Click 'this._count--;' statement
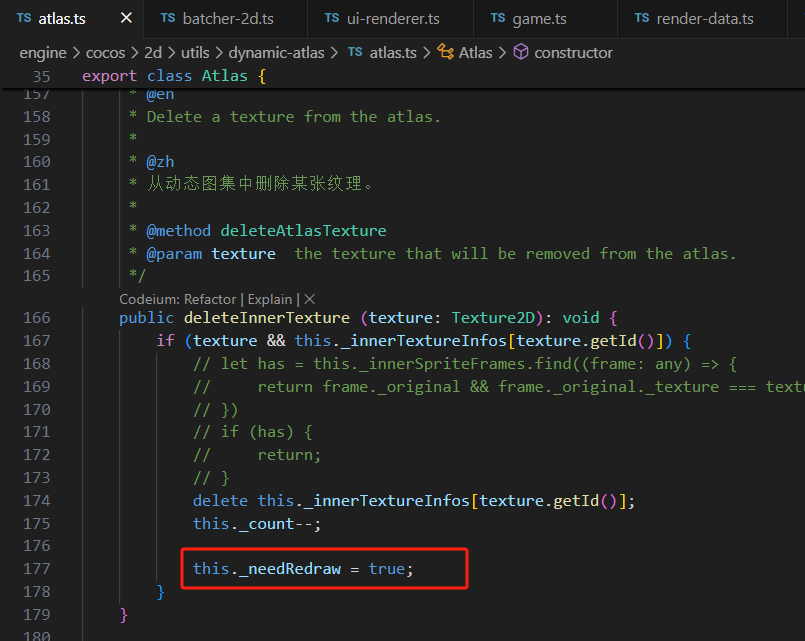Image resolution: width=805 pixels, height=641 pixels. [x=257, y=523]
